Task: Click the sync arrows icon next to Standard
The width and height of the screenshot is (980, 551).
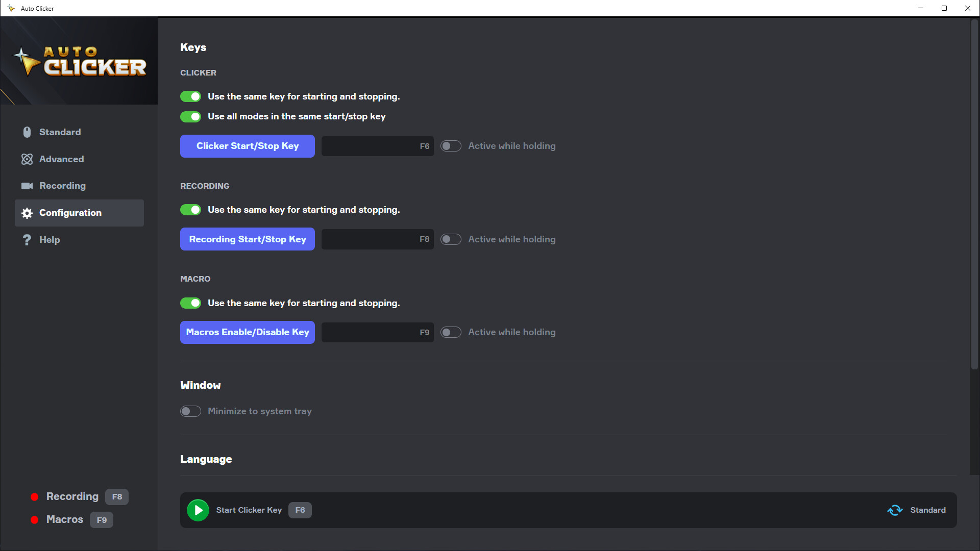Action: point(895,510)
